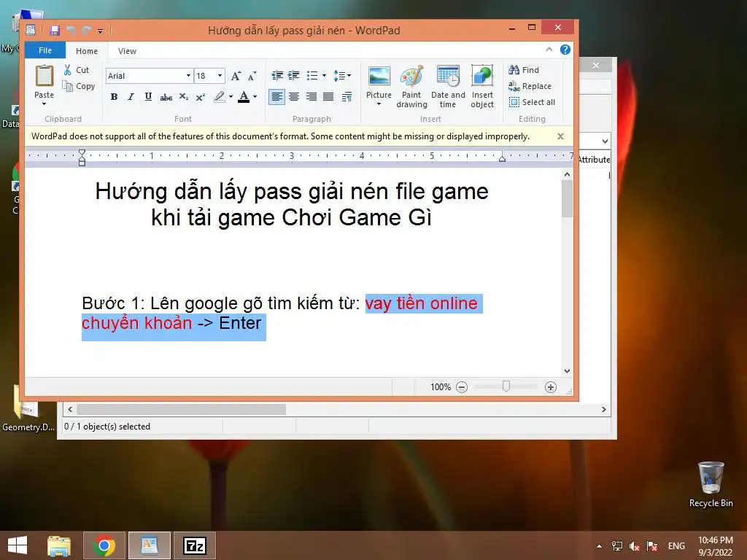The height and width of the screenshot is (560, 747).
Task: Shrink font size with the smaller A icon
Action: (252, 76)
